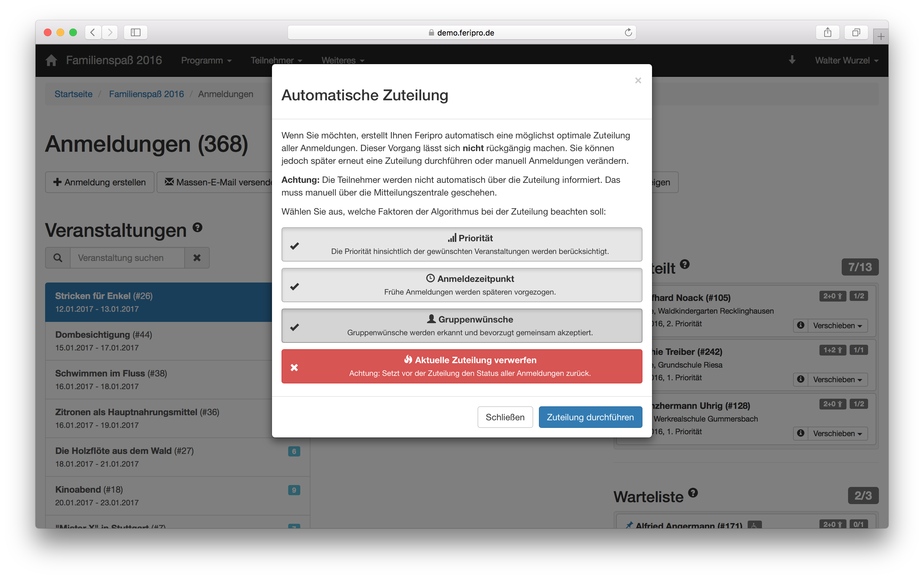924x579 pixels.
Task: Clear the Veranstaltung search with the X button
Action: tap(197, 258)
